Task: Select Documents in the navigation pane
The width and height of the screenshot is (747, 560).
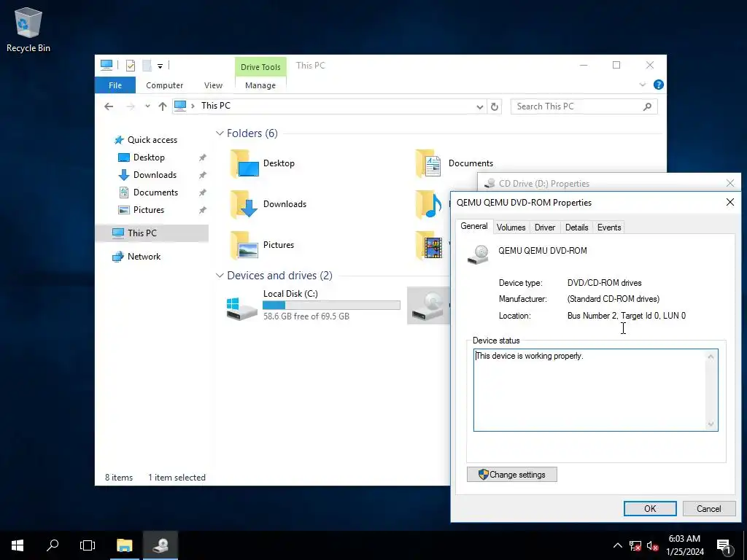Action: coord(155,192)
